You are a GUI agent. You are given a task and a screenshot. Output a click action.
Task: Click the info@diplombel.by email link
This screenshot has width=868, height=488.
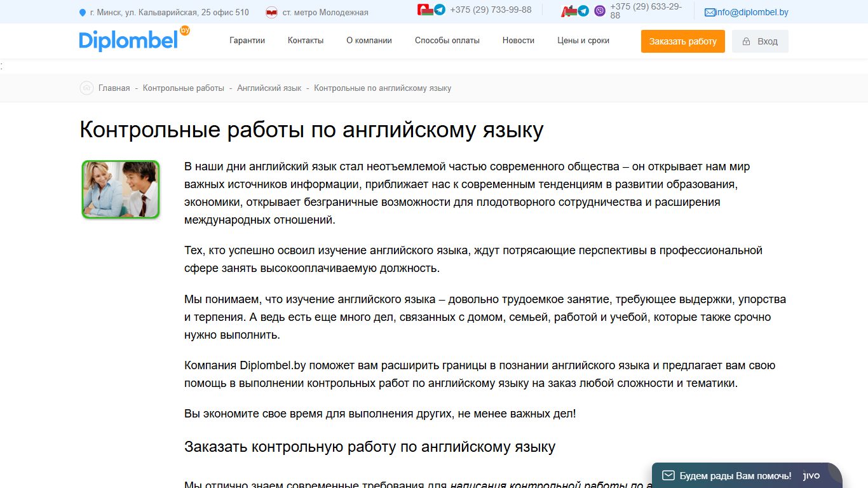[752, 12]
